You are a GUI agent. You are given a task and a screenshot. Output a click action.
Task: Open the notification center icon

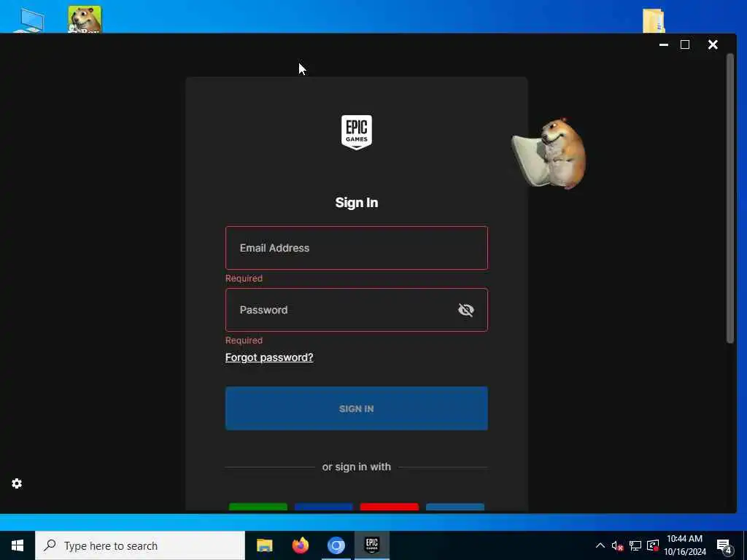724,545
